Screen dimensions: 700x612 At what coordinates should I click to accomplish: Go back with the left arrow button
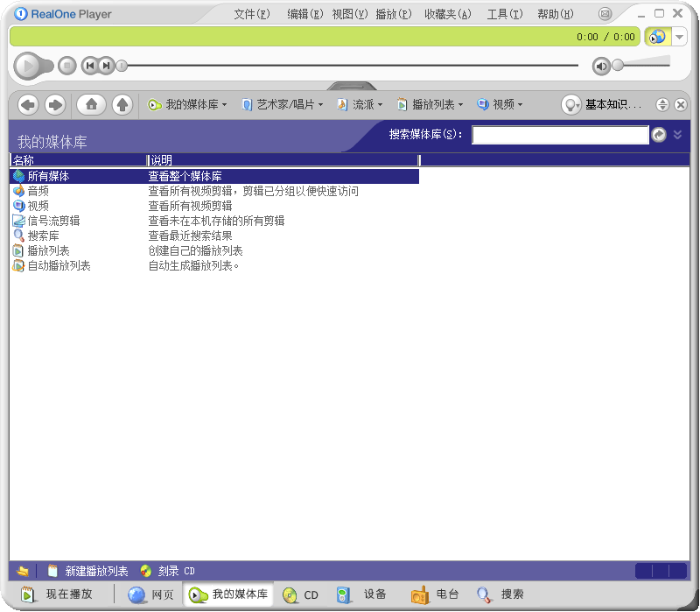pyautogui.click(x=28, y=105)
